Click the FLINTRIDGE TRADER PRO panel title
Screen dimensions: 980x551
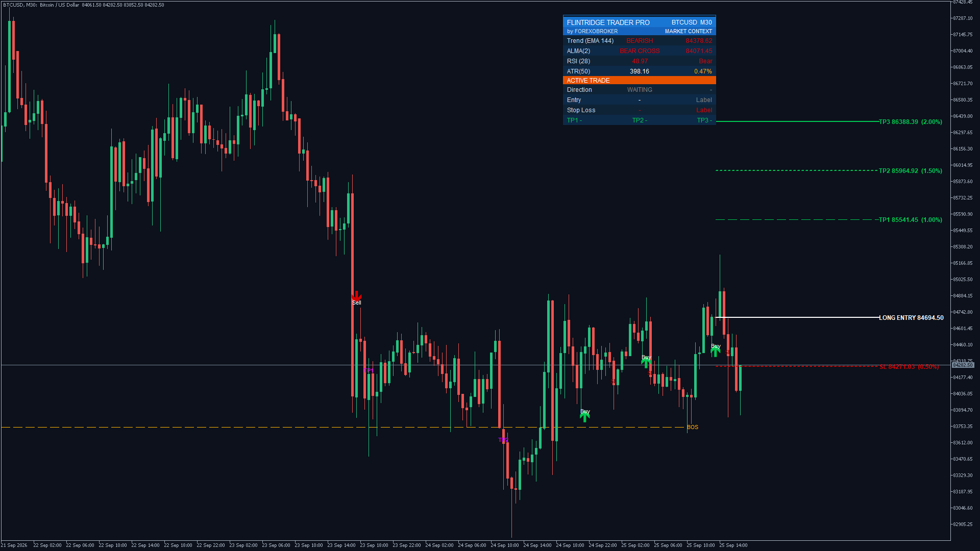tap(608, 22)
